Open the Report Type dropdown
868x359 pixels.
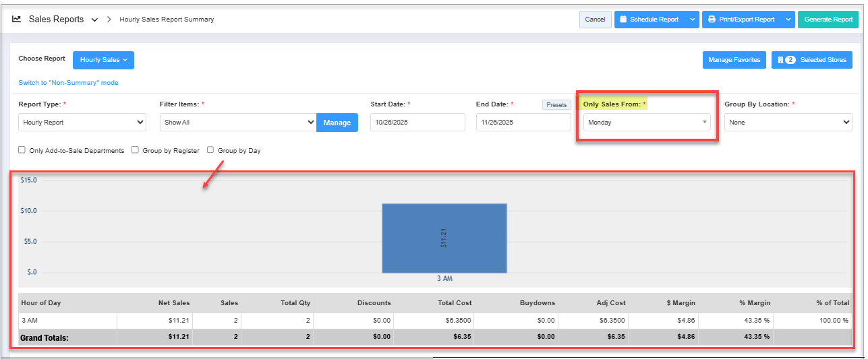pyautogui.click(x=82, y=123)
